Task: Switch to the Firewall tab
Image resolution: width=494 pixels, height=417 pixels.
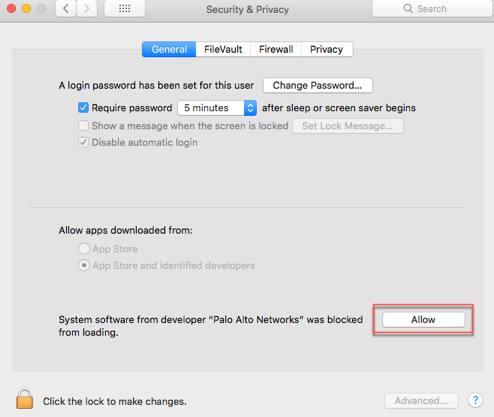Action: [x=276, y=49]
